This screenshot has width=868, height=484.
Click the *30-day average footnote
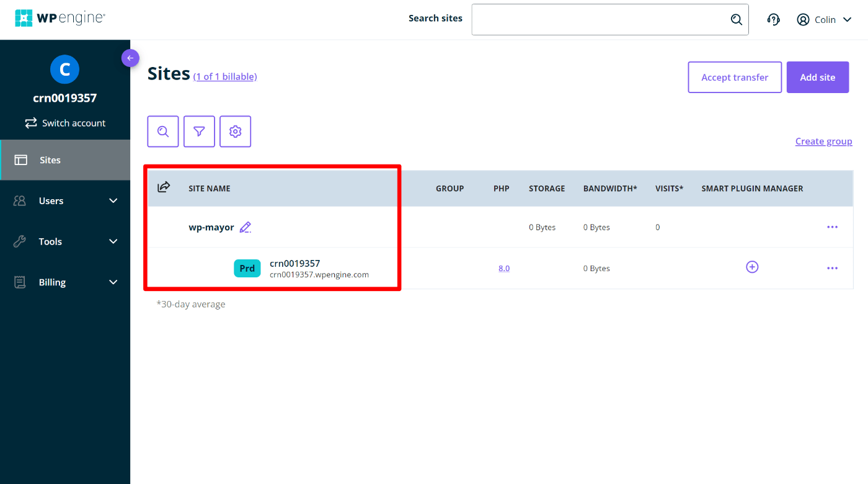191,304
